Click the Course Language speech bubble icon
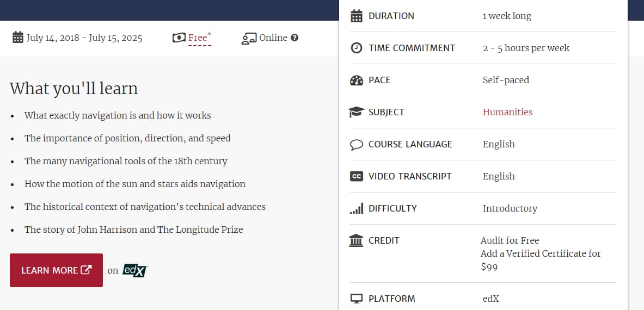 357,145
